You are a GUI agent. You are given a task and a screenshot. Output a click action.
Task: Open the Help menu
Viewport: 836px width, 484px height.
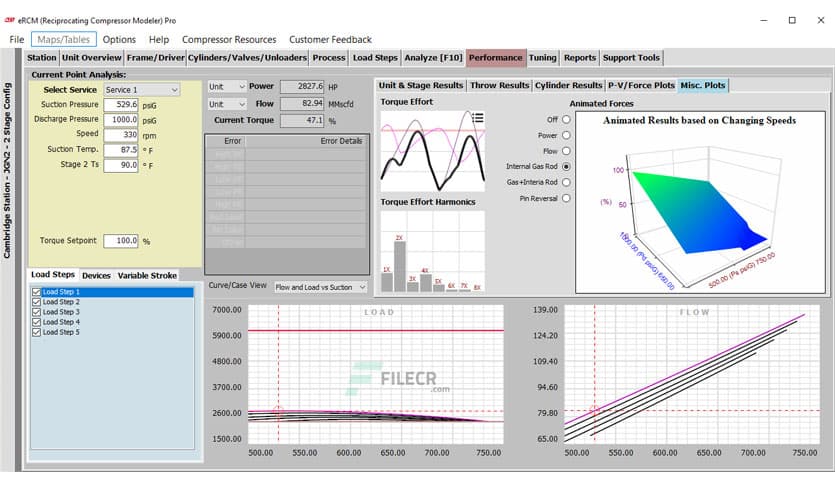coord(159,39)
